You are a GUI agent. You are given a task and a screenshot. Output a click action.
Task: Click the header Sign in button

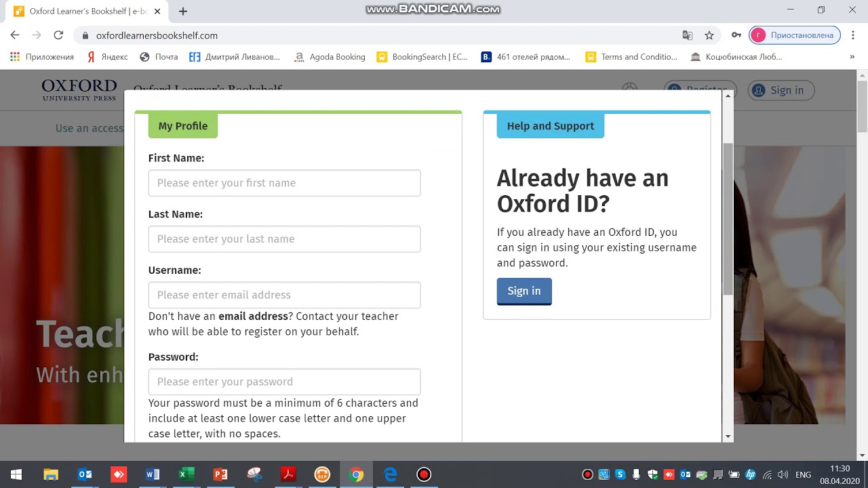(x=781, y=90)
